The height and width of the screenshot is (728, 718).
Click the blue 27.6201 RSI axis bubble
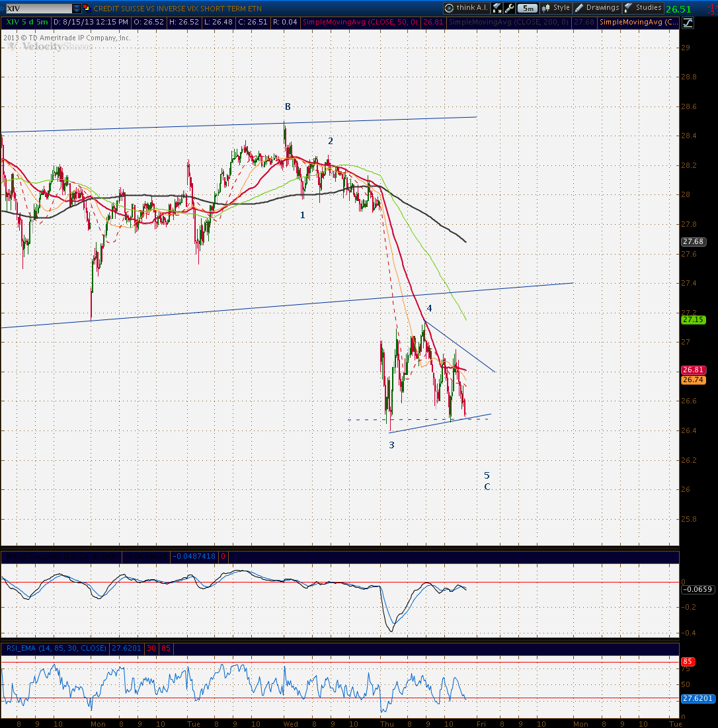[697, 698]
